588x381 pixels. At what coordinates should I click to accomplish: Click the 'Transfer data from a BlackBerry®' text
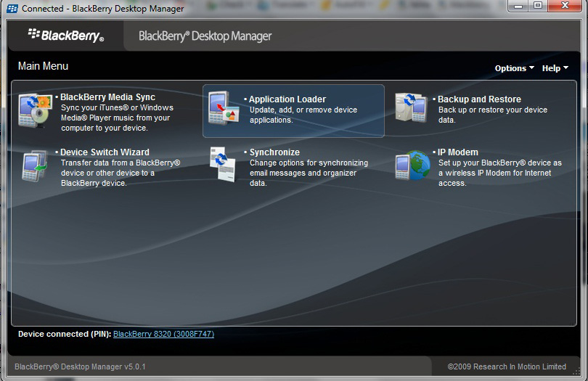(x=121, y=163)
